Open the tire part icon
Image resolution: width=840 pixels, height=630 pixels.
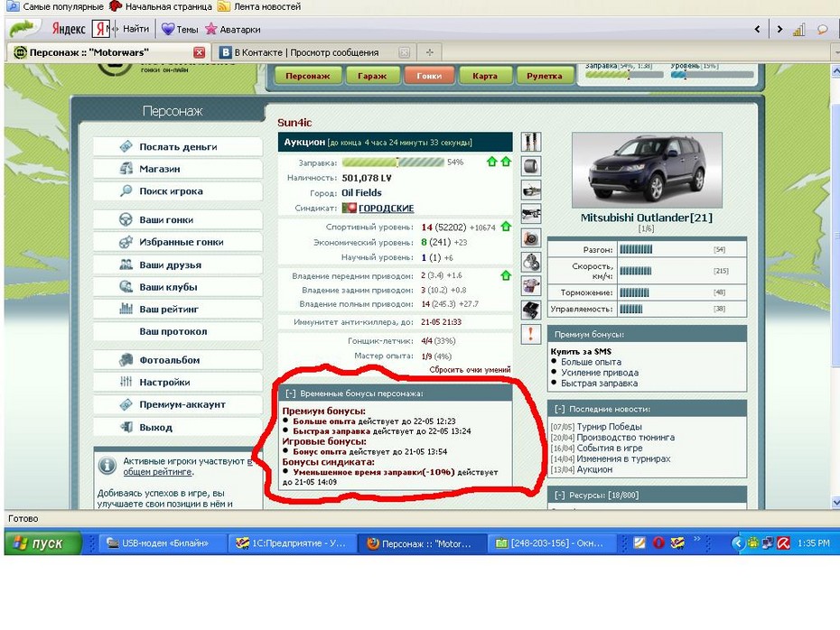pos(531,166)
